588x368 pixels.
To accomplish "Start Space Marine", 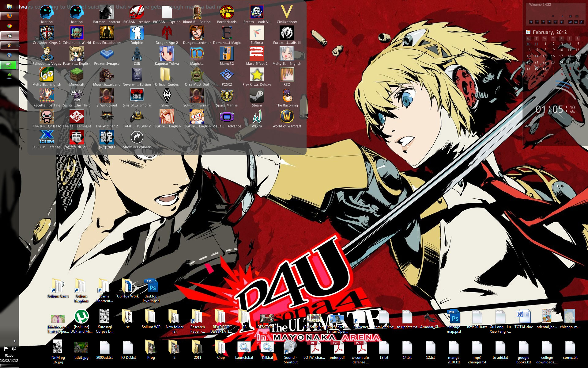I will (227, 98).
